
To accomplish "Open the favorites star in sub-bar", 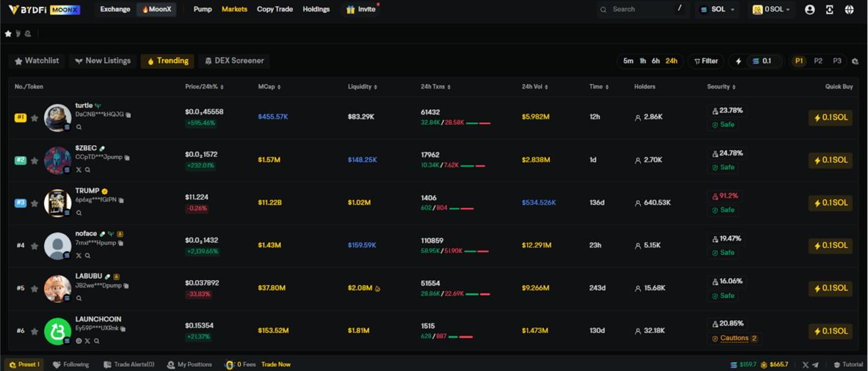I will 8,33.
